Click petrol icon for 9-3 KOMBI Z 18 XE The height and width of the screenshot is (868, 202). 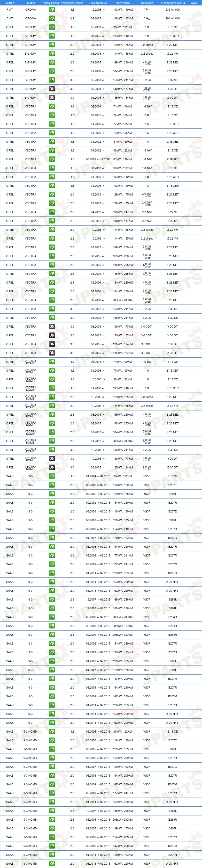click(52, 732)
